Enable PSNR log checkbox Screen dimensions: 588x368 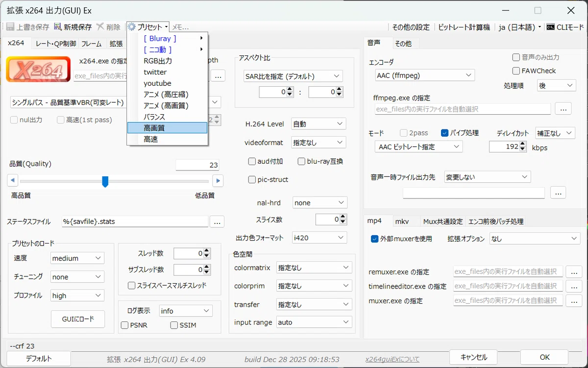125,325
